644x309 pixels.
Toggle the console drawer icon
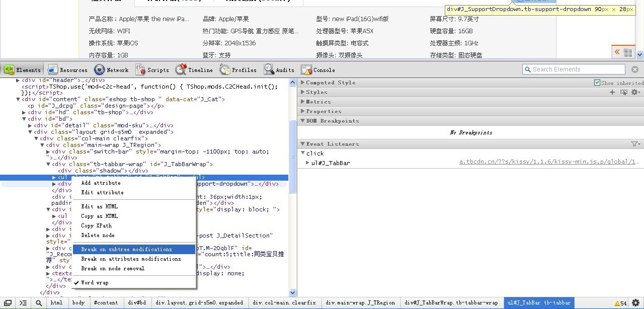(23, 302)
